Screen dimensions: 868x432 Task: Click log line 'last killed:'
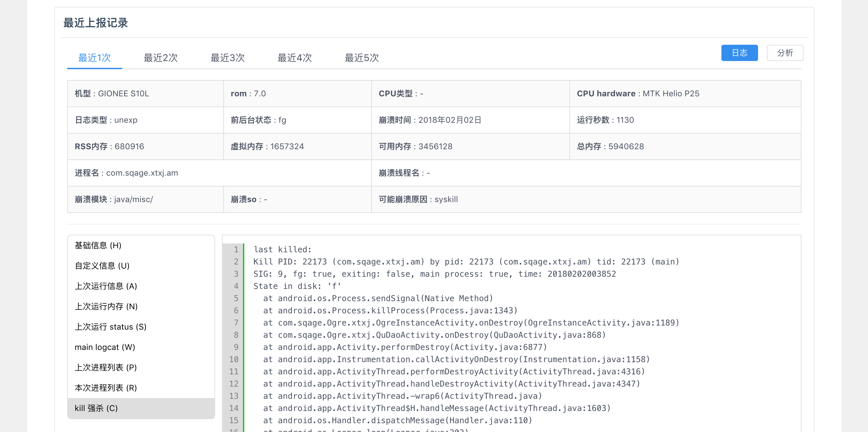click(x=283, y=250)
